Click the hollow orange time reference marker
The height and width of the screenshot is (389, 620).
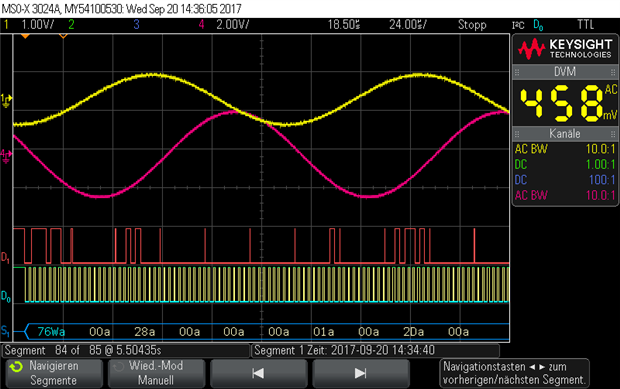click(x=63, y=36)
